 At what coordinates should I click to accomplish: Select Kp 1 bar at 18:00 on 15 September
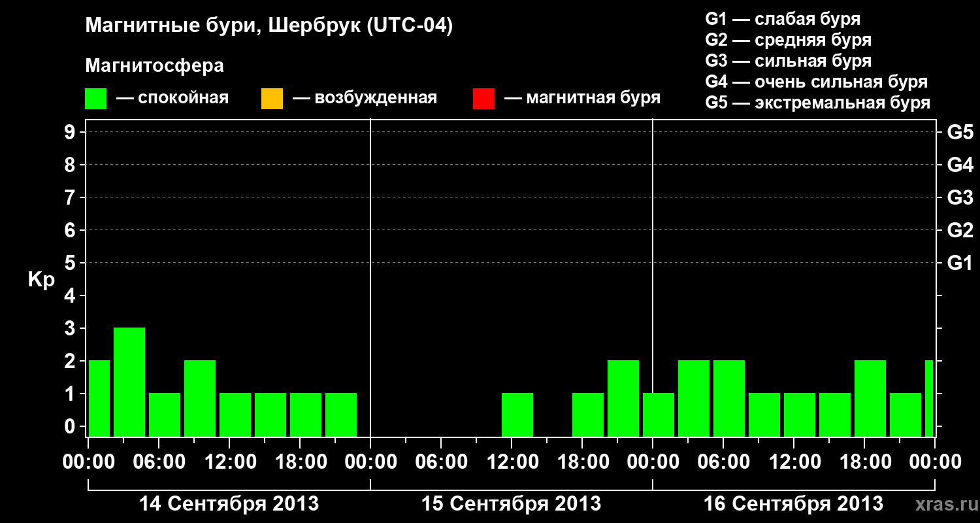click(588, 414)
